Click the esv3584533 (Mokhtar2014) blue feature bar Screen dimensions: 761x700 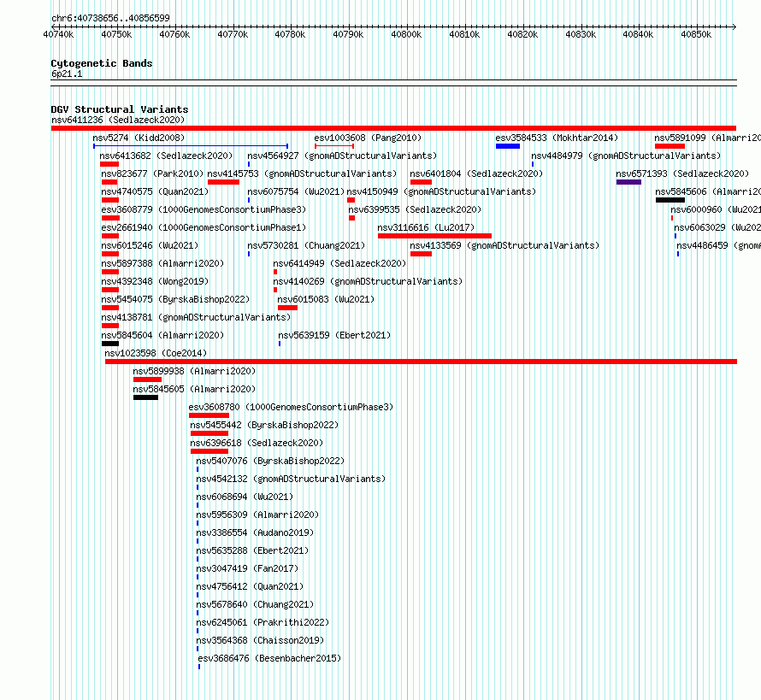(x=508, y=146)
